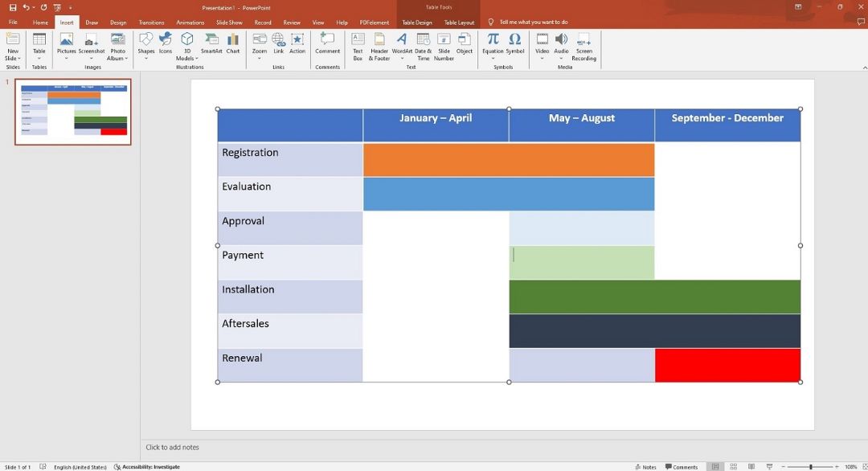This screenshot has height=471, width=868.
Task: Start Slide Show from status bar
Action: pos(769,467)
